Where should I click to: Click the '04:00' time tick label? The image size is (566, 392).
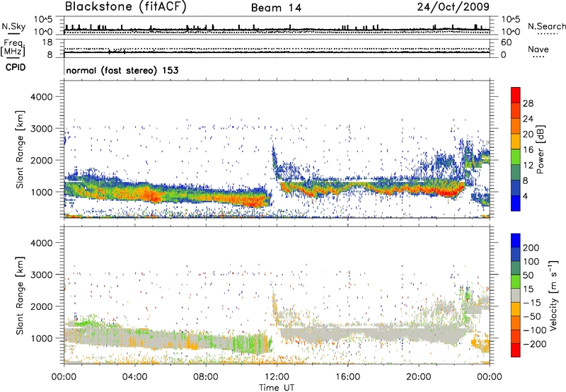pos(135,377)
